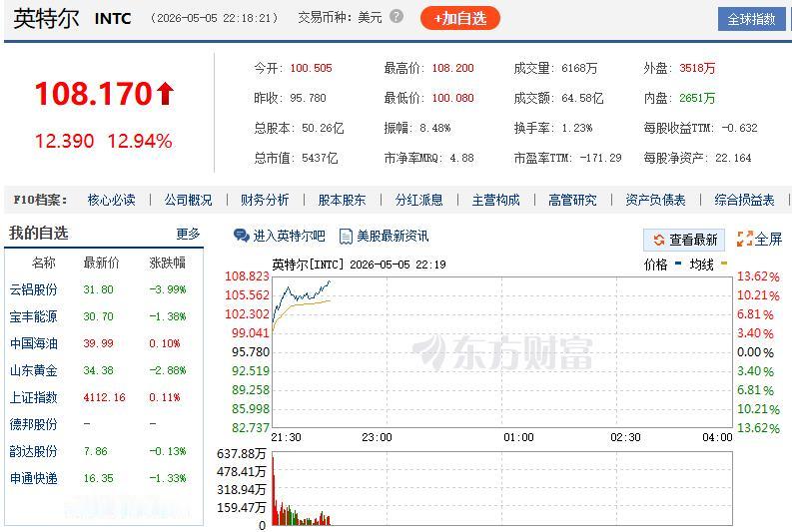Click the 涨跌幅 column header
The width and height of the screenshot is (792, 532).
point(167,263)
